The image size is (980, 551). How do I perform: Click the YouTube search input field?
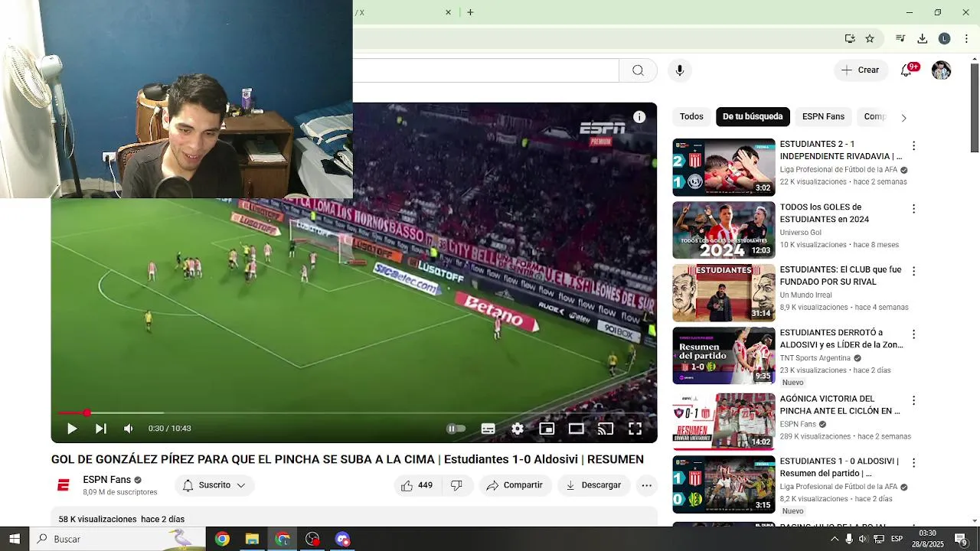(485, 70)
